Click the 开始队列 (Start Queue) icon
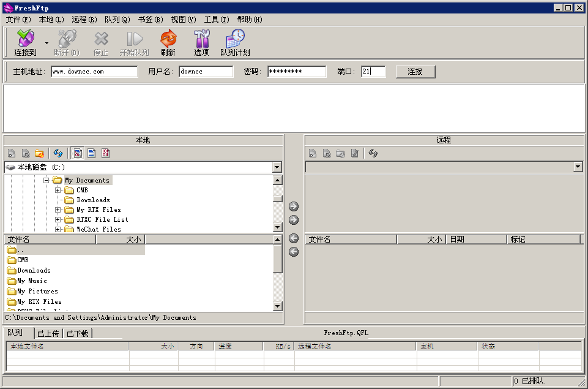The height and width of the screenshot is (389, 588). 135,42
